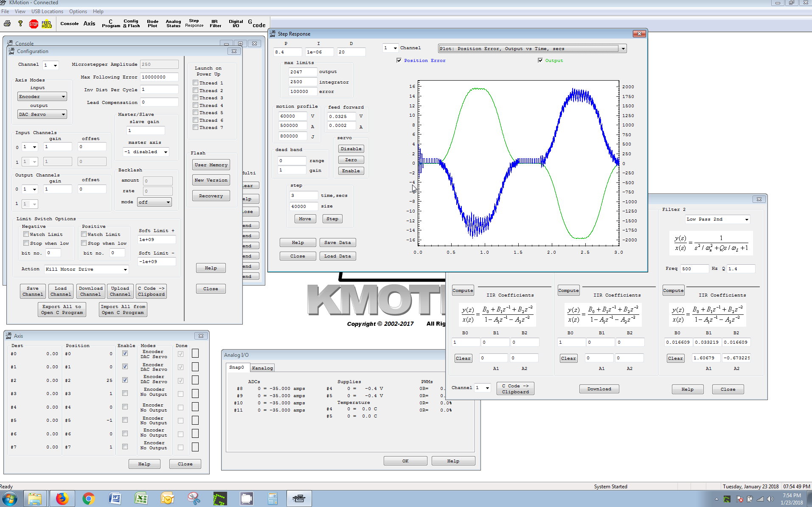The height and width of the screenshot is (507, 812).
Task: Open the G code toolbar screen
Action: [256, 24]
